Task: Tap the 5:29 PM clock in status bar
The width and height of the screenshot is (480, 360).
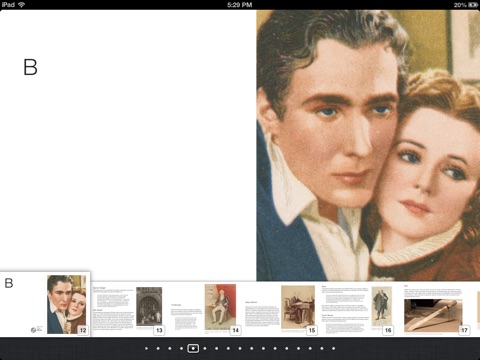Action: pyautogui.click(x=239, y=5)
